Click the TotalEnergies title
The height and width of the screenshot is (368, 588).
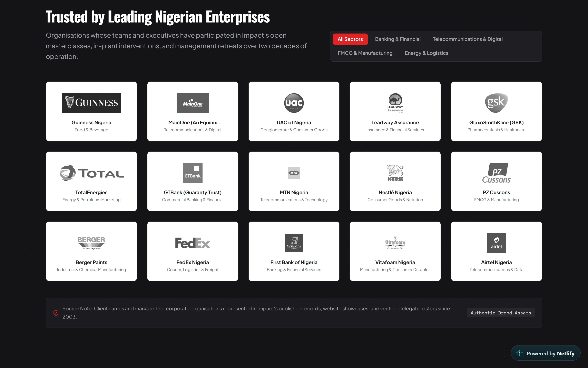coord(91,192)
